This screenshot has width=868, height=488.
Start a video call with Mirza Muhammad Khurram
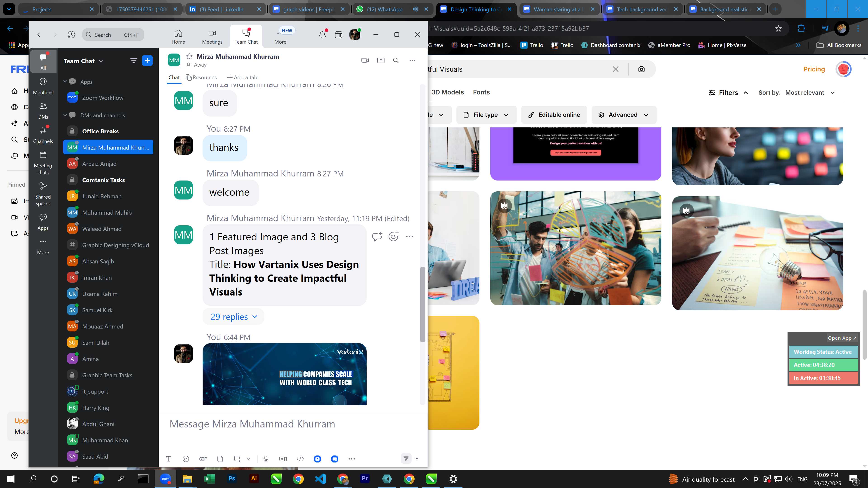[x=365, y=60]
